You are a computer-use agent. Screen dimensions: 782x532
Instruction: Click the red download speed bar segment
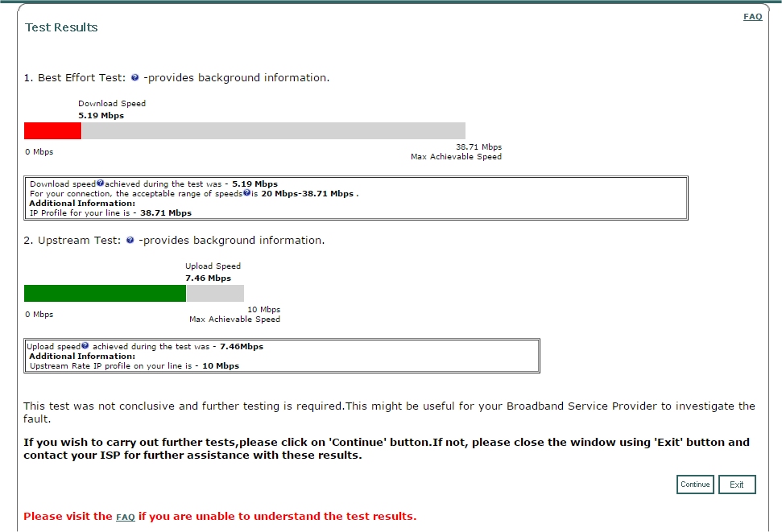[x=52, y=131]
